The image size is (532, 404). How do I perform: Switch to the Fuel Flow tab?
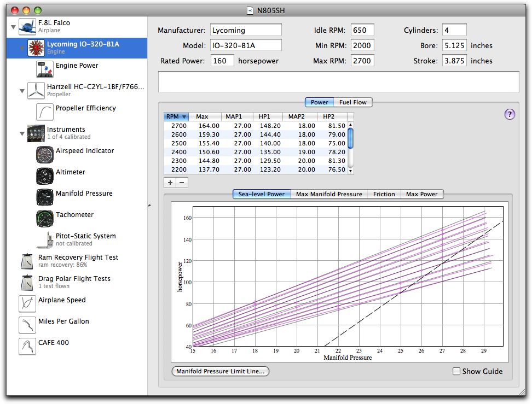click(x=353, y=102)
